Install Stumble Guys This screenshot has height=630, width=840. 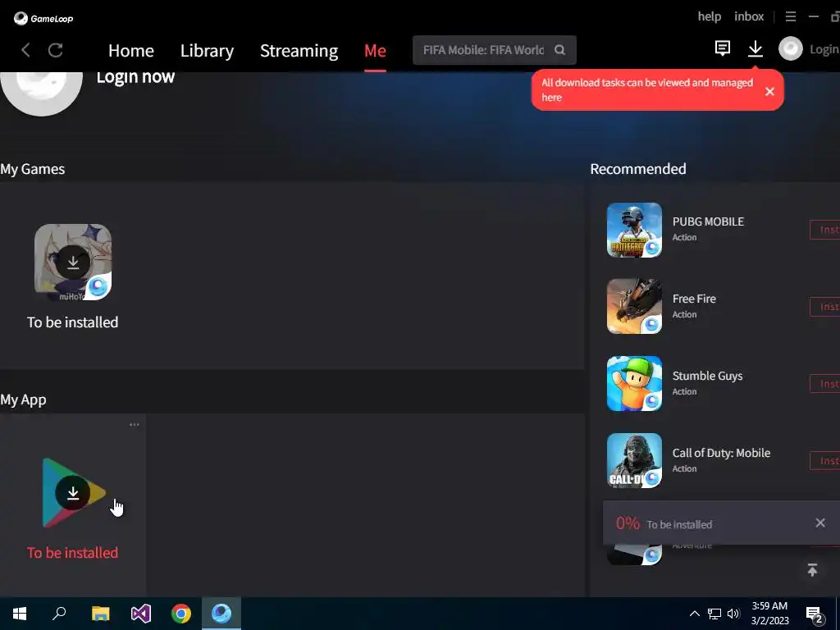825,384
